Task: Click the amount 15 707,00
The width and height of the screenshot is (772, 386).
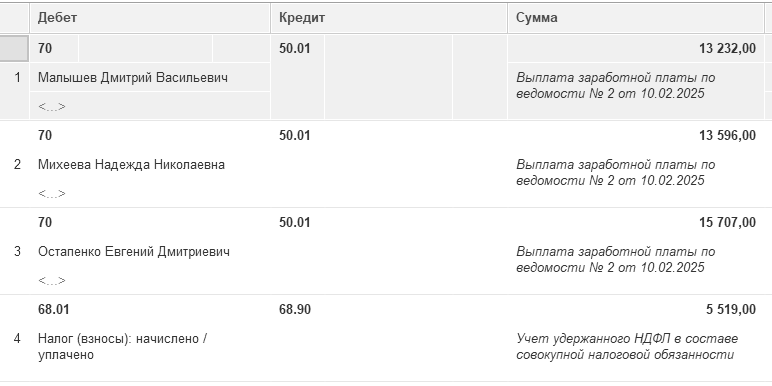Action: pos(727,223)
